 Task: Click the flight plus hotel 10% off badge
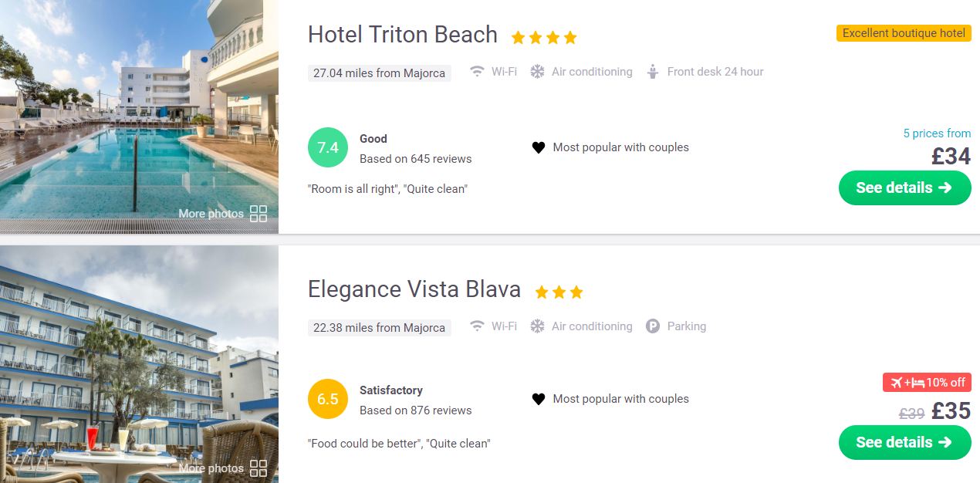coord(927,383)
